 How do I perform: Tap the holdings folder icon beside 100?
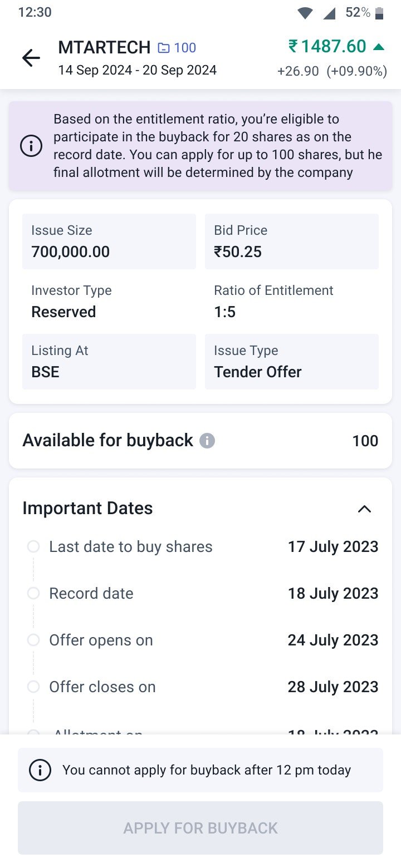point(164,48)
